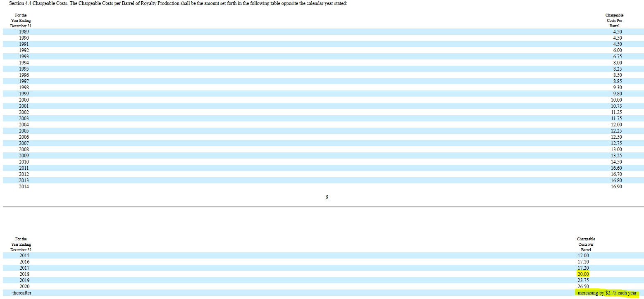644x299 pixels.
Task: Select the year 2009 cell
Action: 24,155
